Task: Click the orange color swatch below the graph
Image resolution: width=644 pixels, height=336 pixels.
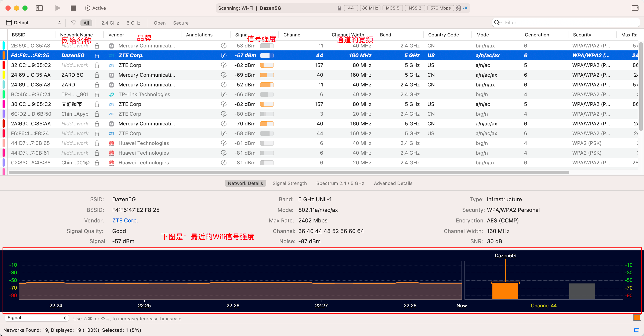Action: pyautogui.click(x=637, y=318)
